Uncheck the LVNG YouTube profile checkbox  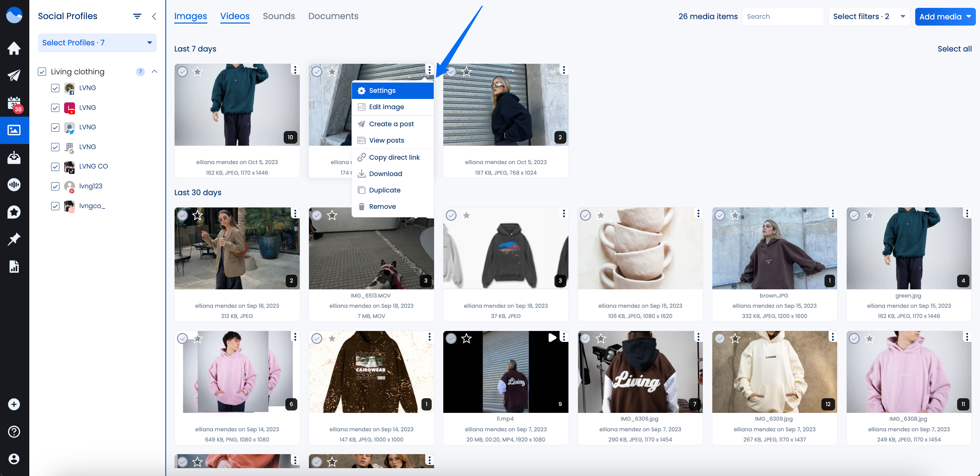(x=55, y=108)
